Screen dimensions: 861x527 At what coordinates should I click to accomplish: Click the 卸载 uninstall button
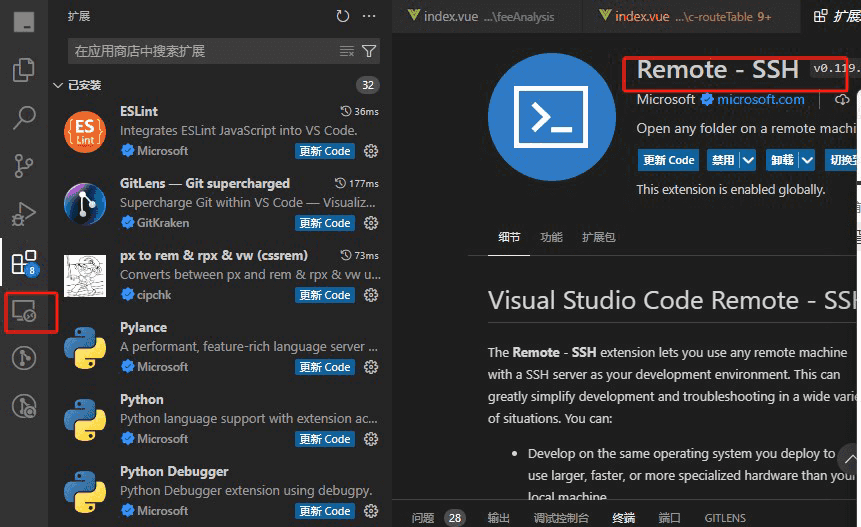(x=782, y=160)
